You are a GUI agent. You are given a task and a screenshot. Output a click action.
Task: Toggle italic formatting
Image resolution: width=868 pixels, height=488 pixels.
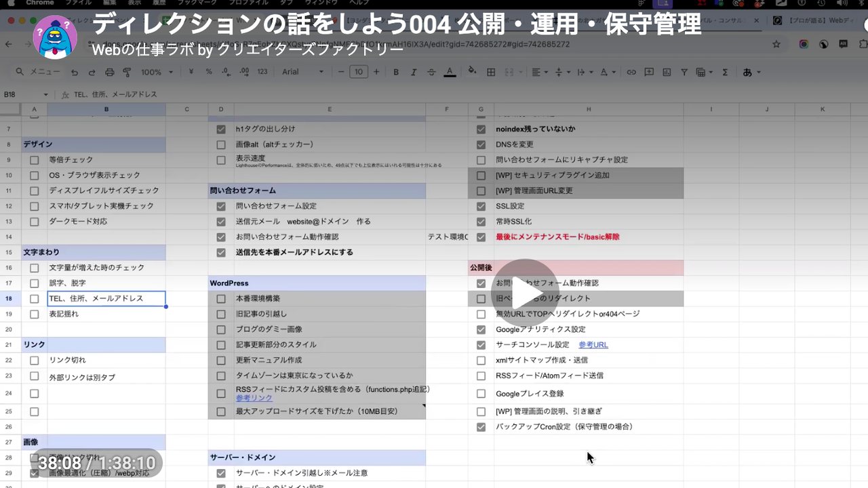(x=414, y=72)
